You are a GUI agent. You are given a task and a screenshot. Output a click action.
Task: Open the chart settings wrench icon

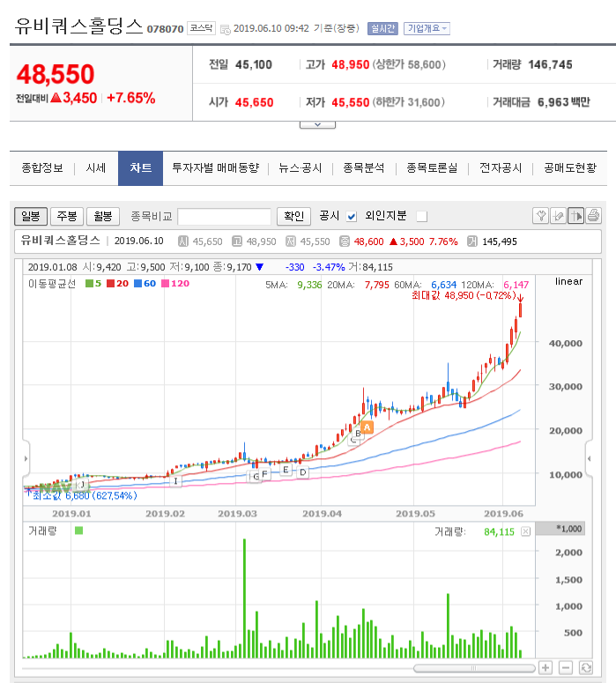pyautogui.click(x=540, y=216)
